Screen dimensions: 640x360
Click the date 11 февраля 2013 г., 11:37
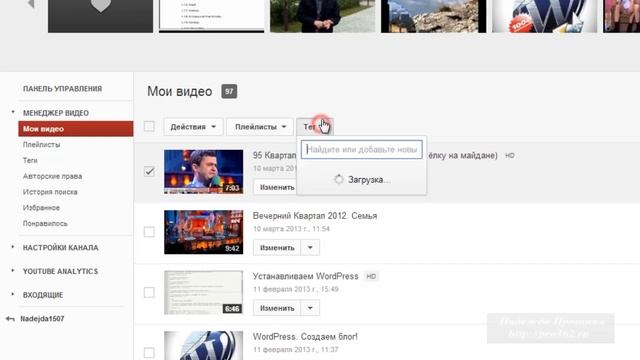296,350
